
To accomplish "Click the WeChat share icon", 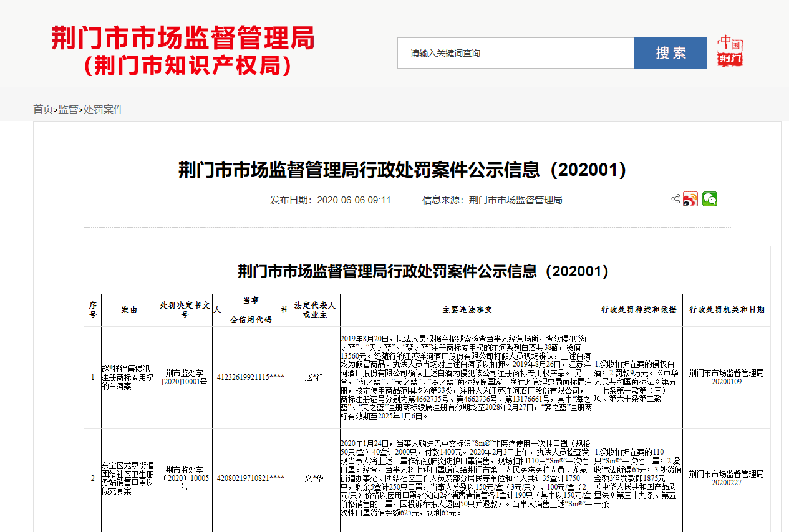I will [709, 199].
